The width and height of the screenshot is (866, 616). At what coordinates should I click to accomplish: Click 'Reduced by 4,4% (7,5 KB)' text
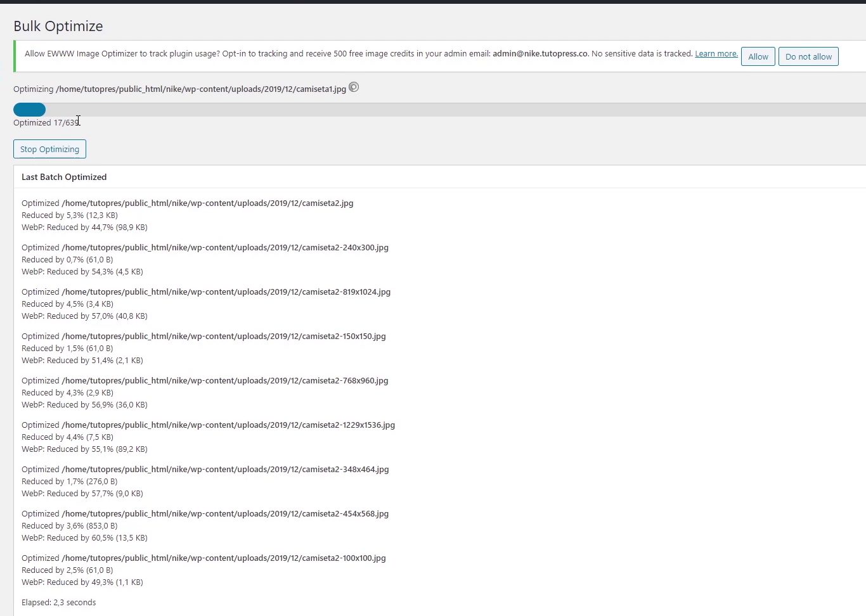tap(67, 437)
